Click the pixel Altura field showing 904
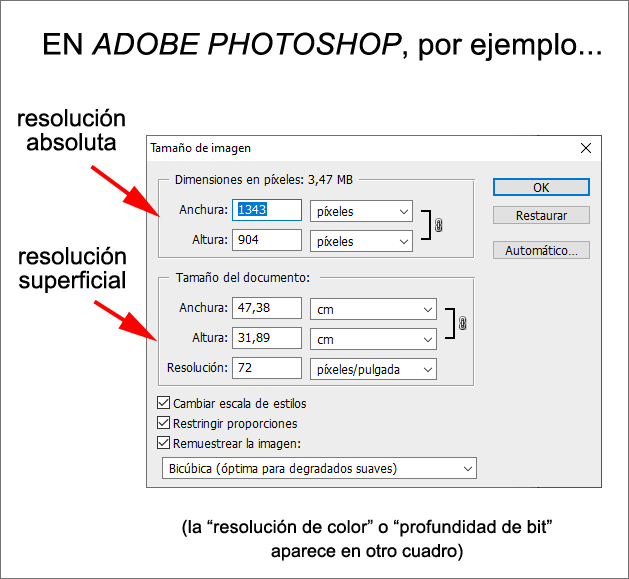629x579 pixels. coord(266,240)
